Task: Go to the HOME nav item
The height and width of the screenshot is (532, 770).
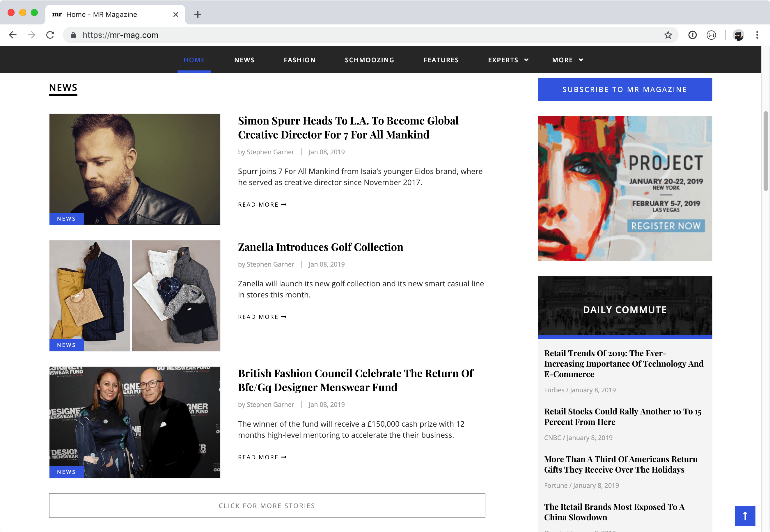Action: [x=194, y=60]
